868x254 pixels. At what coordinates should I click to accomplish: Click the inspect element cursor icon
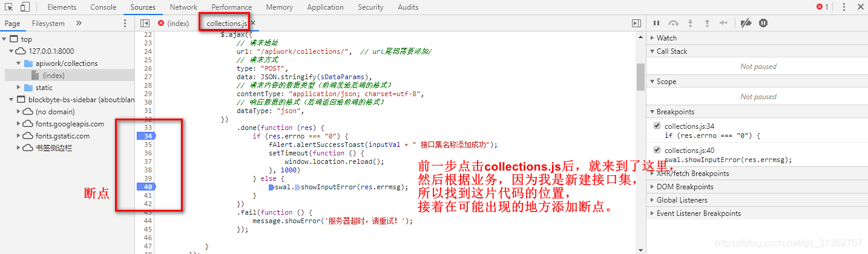point(9,7)
